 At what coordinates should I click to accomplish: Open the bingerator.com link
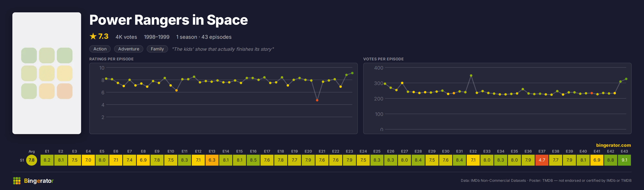(613, 145)
